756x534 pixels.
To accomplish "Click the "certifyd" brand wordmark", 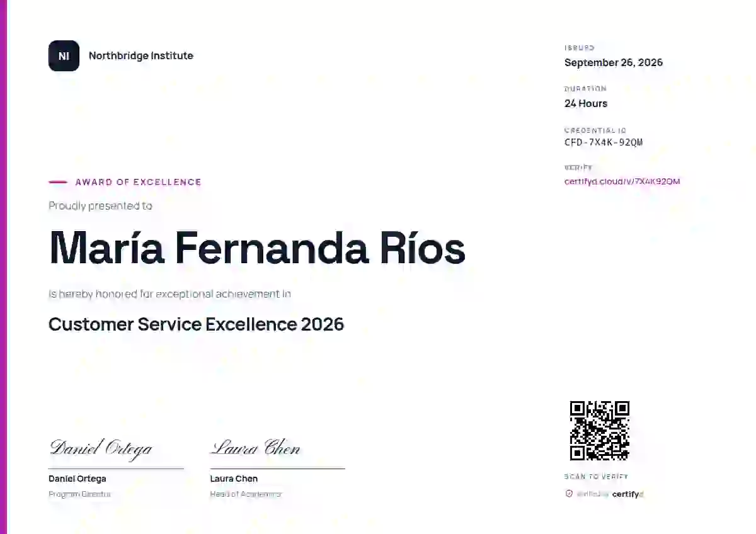I will coord(627,494).
